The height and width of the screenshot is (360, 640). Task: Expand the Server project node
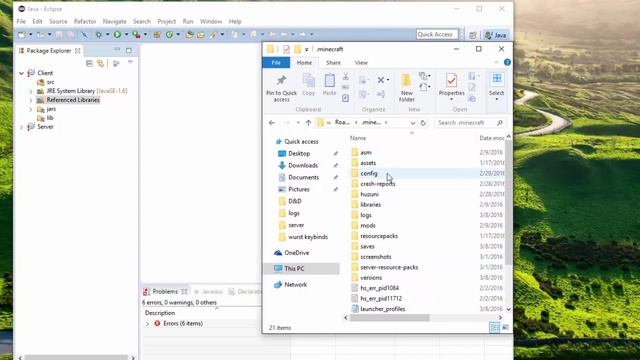(x=22, y=127)
